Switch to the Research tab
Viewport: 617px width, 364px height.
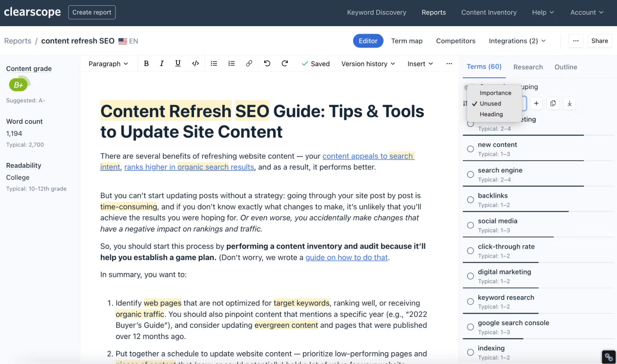pos(528,67)
